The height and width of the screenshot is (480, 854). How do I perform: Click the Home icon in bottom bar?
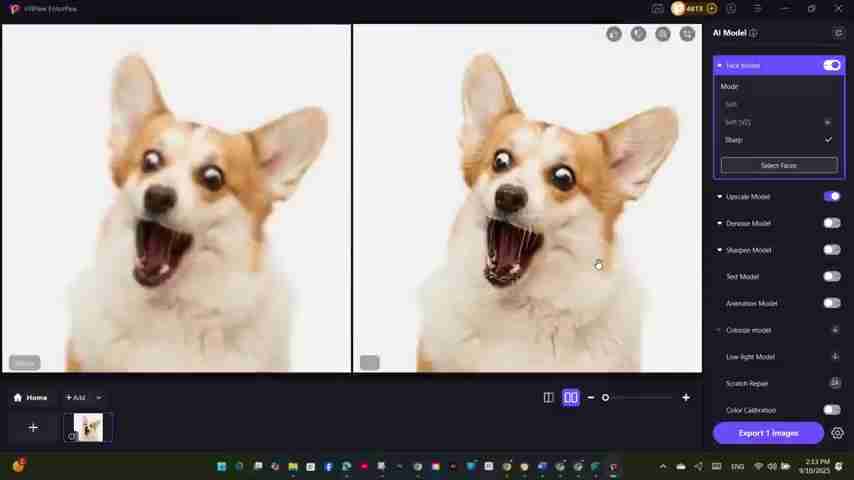(x=17, y=397)
